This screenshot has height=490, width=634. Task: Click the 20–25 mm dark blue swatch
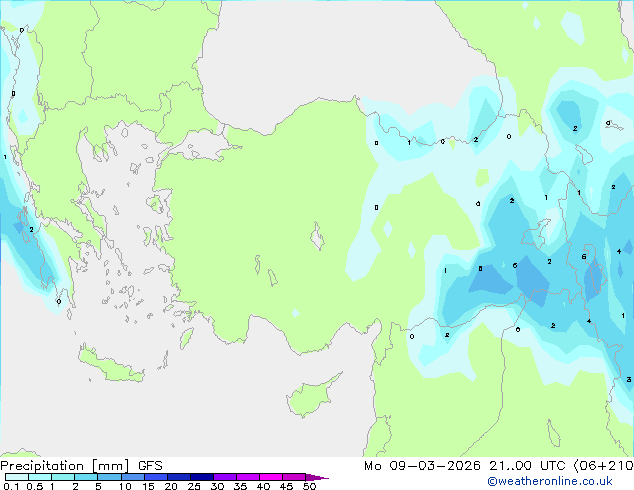click(179, 477)
